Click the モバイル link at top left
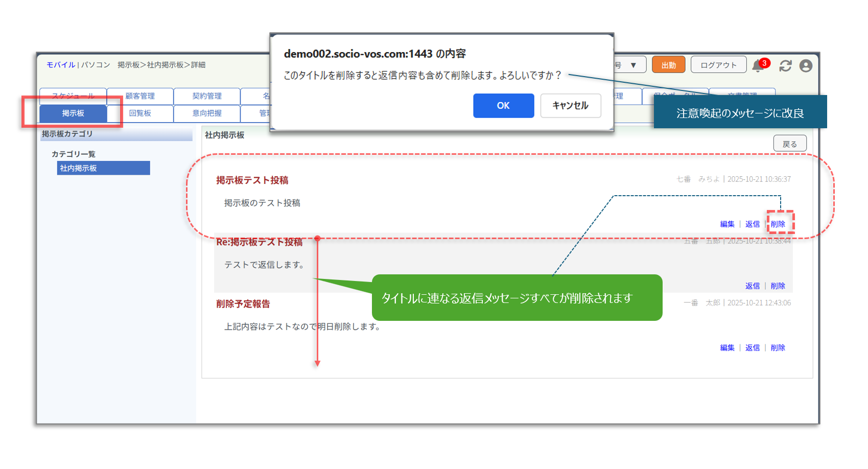The image size is (868, 469). tap(61, 65)
